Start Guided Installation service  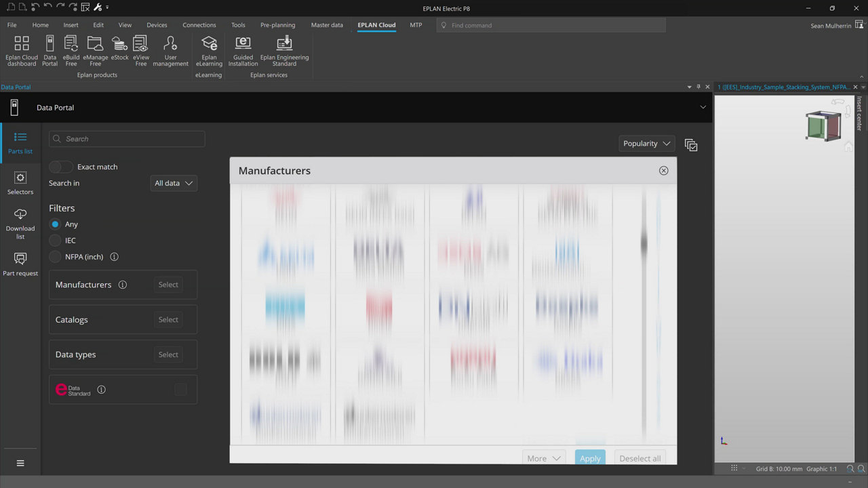243,51
